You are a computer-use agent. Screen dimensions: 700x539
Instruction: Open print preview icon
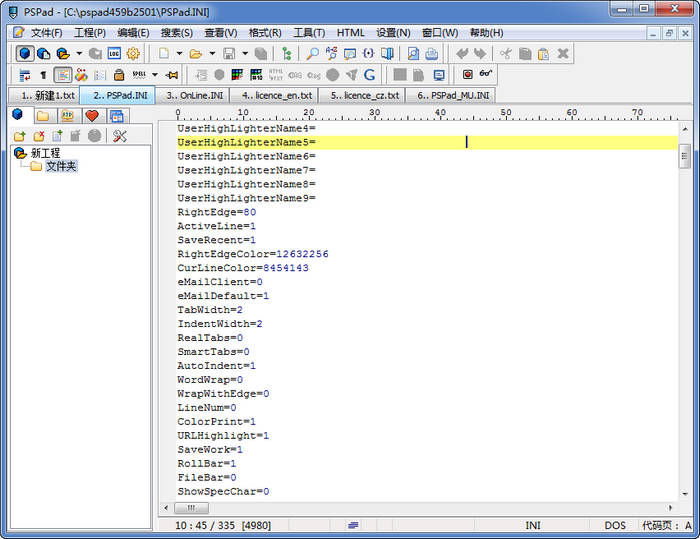[413, 54]
